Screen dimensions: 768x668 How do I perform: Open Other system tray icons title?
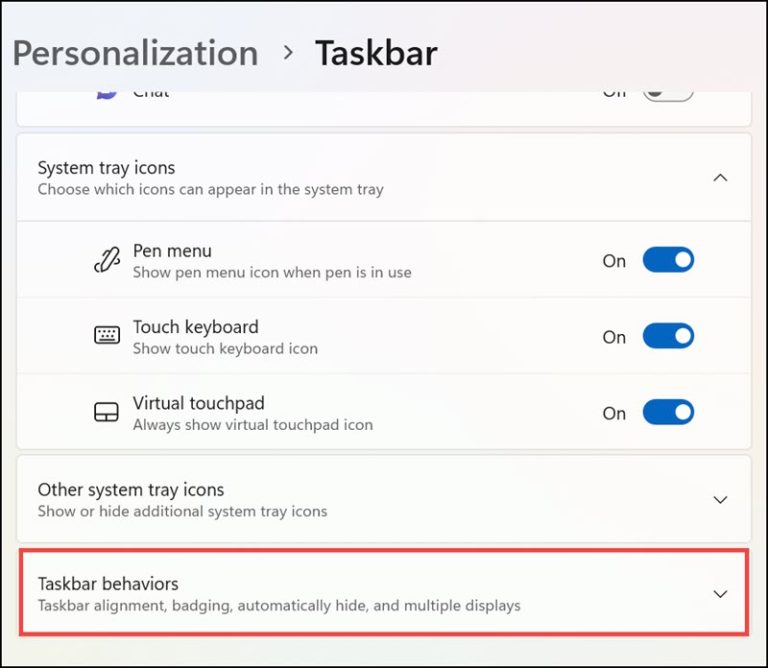(130, 490)
